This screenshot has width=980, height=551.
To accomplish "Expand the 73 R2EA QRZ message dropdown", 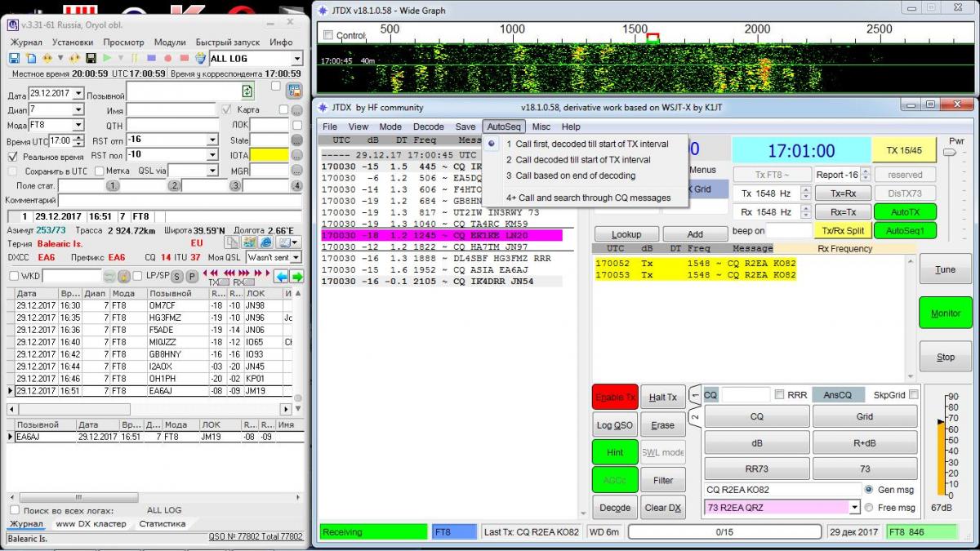I will (854, 508).
